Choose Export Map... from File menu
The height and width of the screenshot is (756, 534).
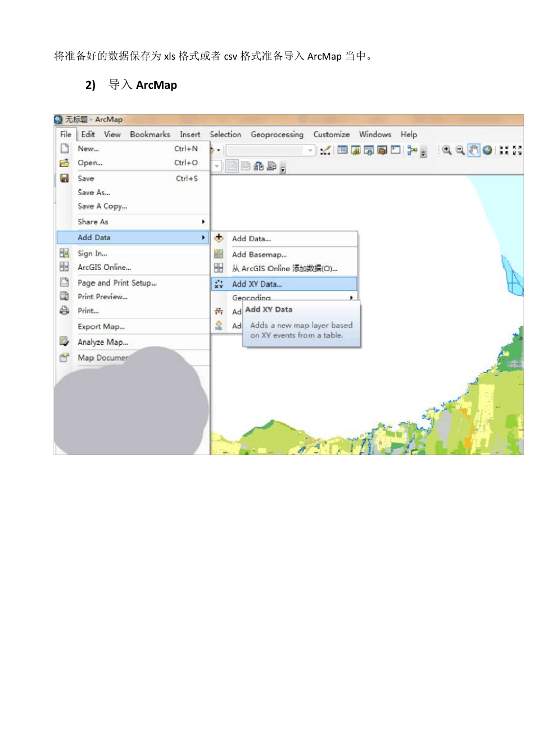tap(133, 326)
